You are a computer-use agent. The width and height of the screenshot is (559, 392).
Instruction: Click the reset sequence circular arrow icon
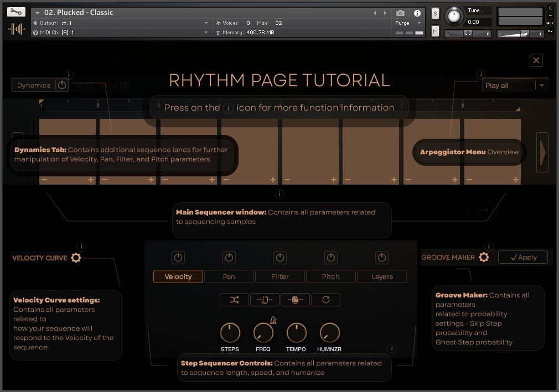[325, 300]
